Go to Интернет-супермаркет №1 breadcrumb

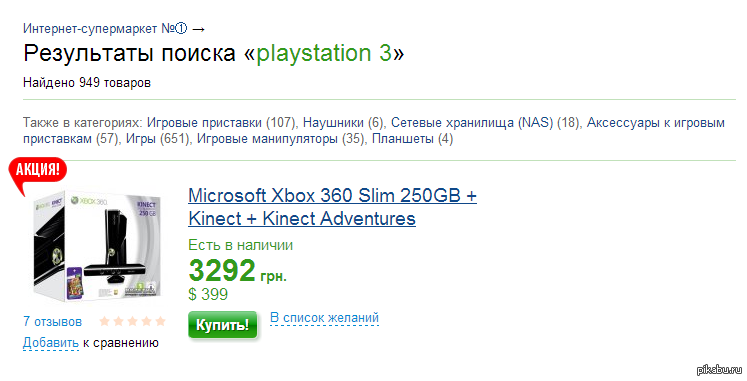point(105,29)
